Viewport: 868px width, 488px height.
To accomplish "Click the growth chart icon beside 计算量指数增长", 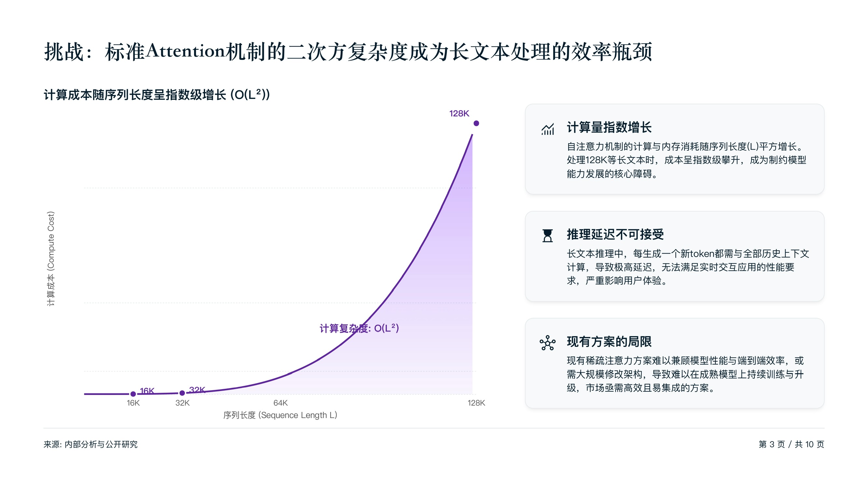I will 548,128.
